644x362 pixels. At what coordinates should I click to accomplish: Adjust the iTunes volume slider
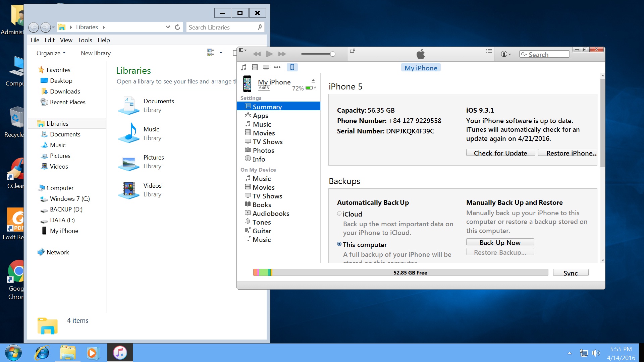(318, 54)
